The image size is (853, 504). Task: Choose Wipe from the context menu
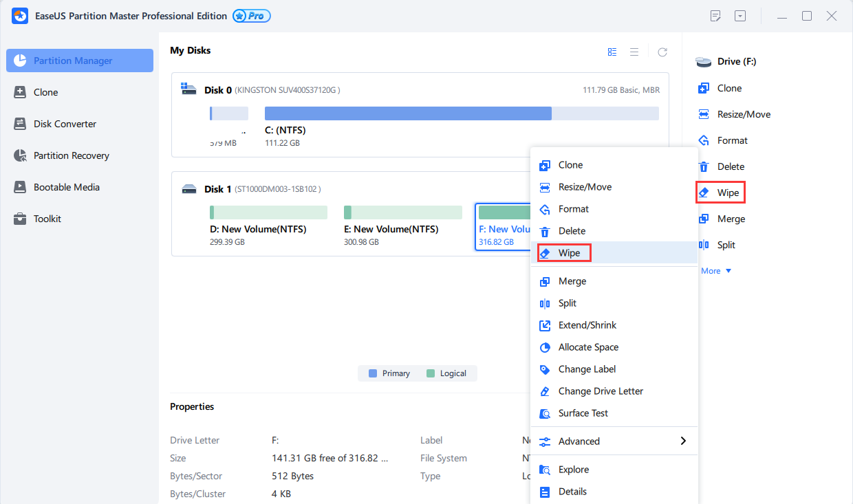pyautogui.click(x=568, y=253)
